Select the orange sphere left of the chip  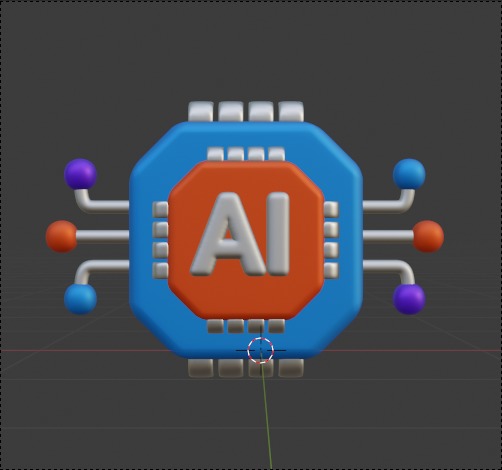(61, 236)
